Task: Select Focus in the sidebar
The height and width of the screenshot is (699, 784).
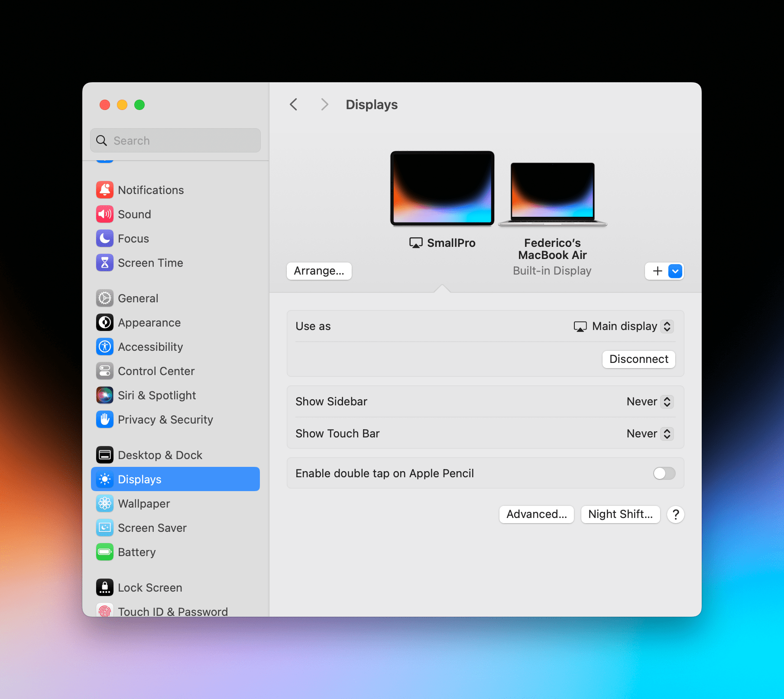Action: click(x=175, y=238)
